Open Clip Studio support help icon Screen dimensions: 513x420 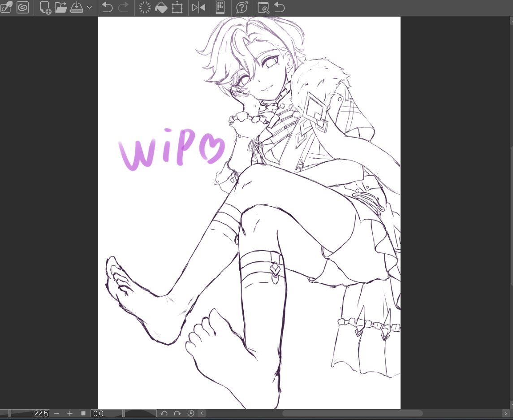tap(242, 7)
